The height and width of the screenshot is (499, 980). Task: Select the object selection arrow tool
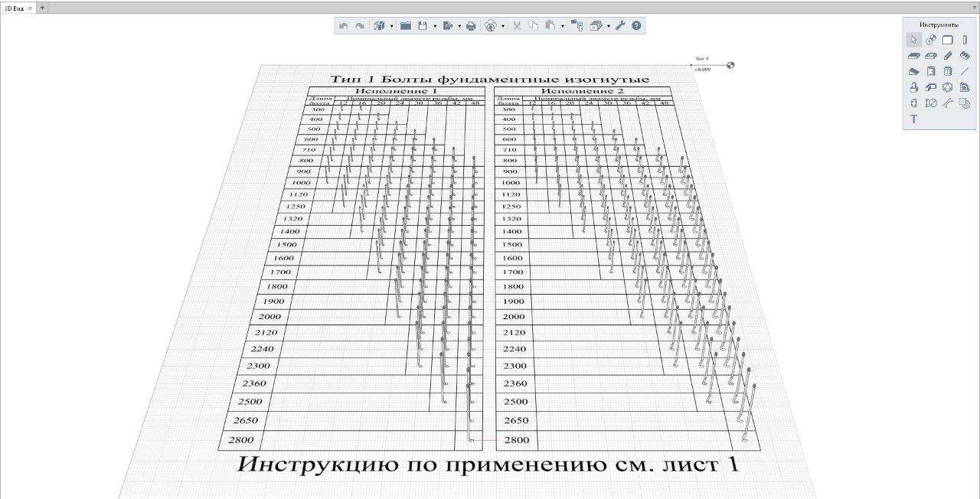click(913, 41)
